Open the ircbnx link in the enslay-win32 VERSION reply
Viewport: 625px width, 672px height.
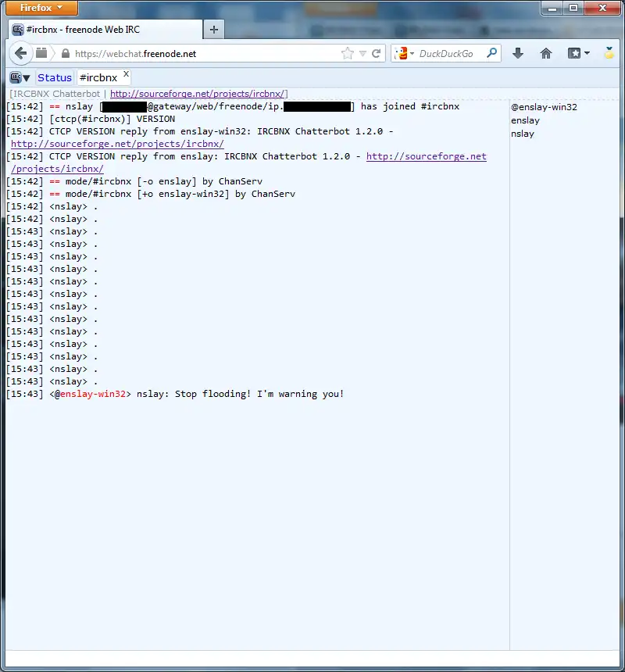[117, 144]
